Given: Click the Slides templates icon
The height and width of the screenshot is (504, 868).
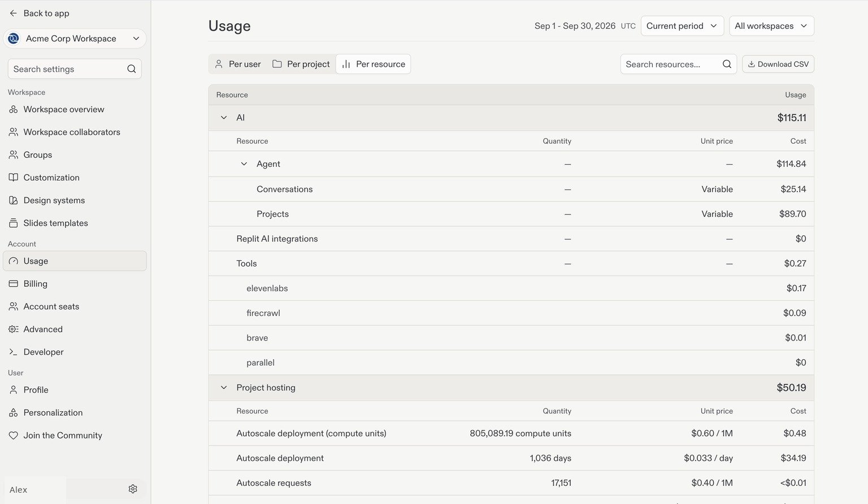Looking at the screenshot, I should 14,223.
